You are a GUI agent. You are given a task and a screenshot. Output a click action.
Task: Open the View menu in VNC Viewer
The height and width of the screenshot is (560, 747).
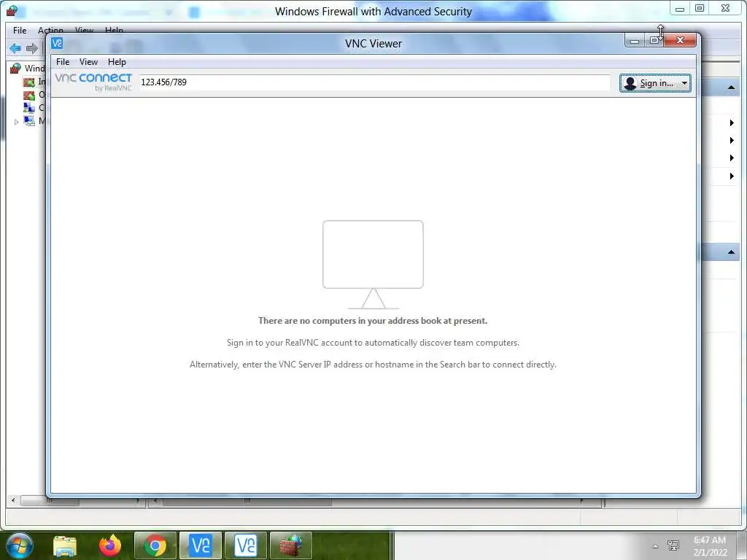pos(88,62)
